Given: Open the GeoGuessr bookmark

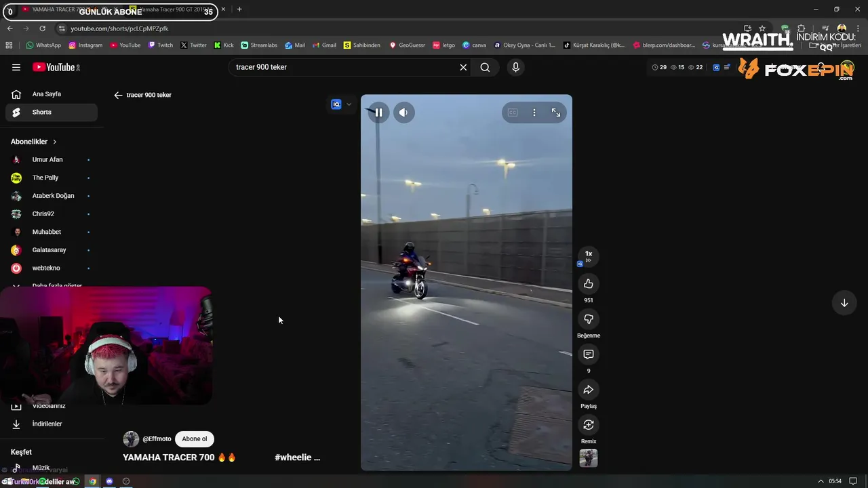Looking at the screenshot, I should tap(407, 45).
